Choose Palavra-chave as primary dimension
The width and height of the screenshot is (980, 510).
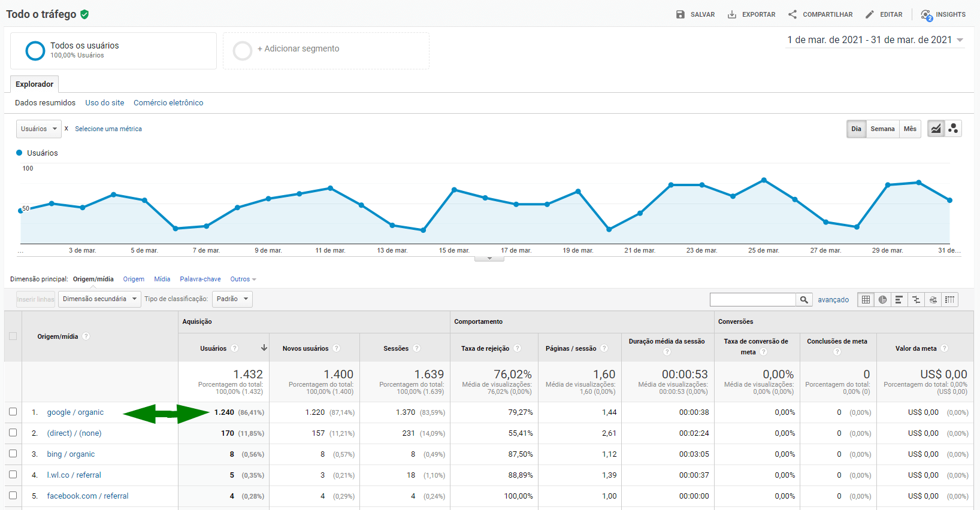200,280
